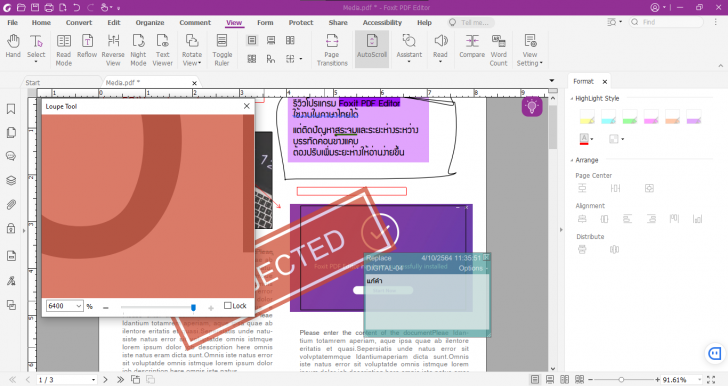Screen dimensions: 728x386
Task: Open the Reflow view
Action: pyautogui.click(x=87, y=46)
